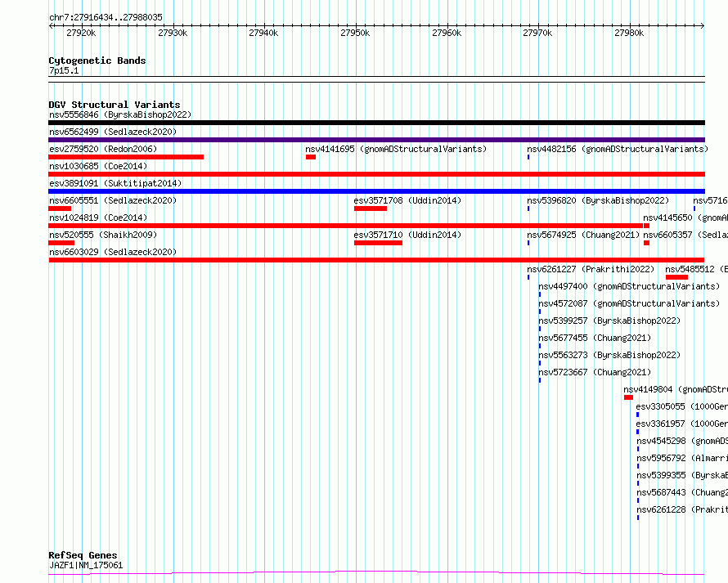The image size is (728, 583).
Task: Click red bar under esv3571708
Action: (x=370, y=209)
